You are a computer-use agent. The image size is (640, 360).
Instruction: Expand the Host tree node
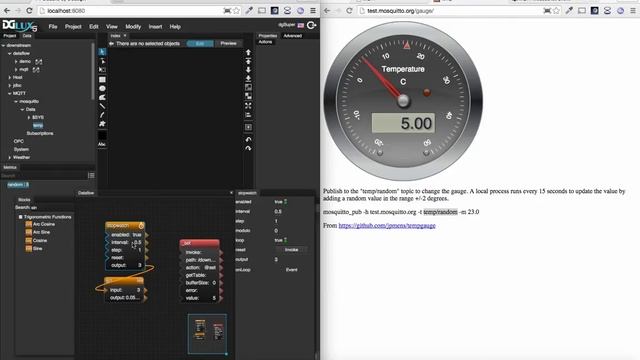(x=9, y=77)
